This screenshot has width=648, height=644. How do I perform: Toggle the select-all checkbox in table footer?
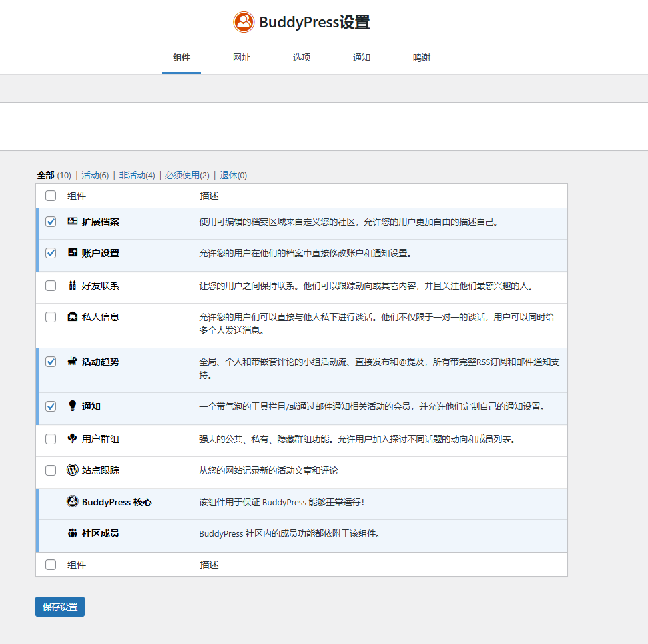pyautogui.click(x=51, y=565)
